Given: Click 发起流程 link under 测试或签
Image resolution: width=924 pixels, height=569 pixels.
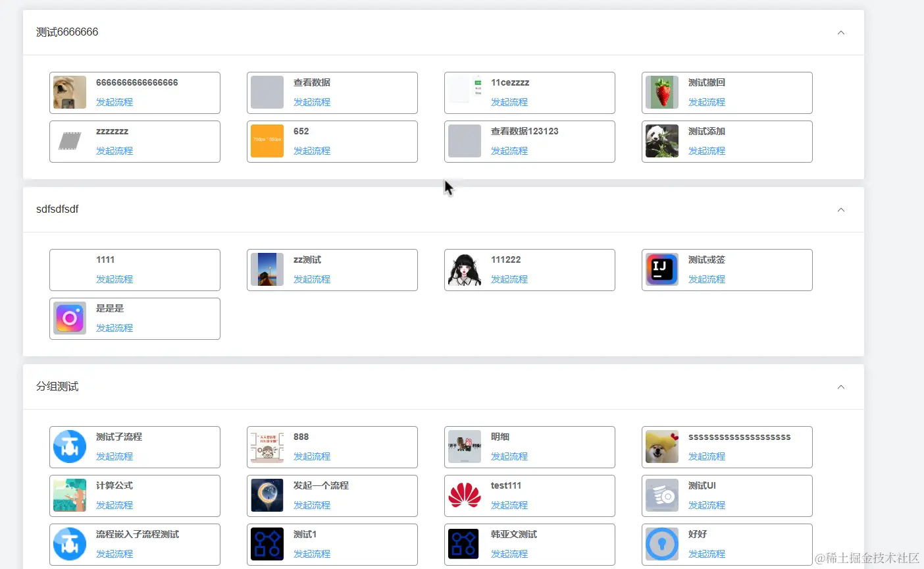Looking at the screenshot, I should 707,279.
